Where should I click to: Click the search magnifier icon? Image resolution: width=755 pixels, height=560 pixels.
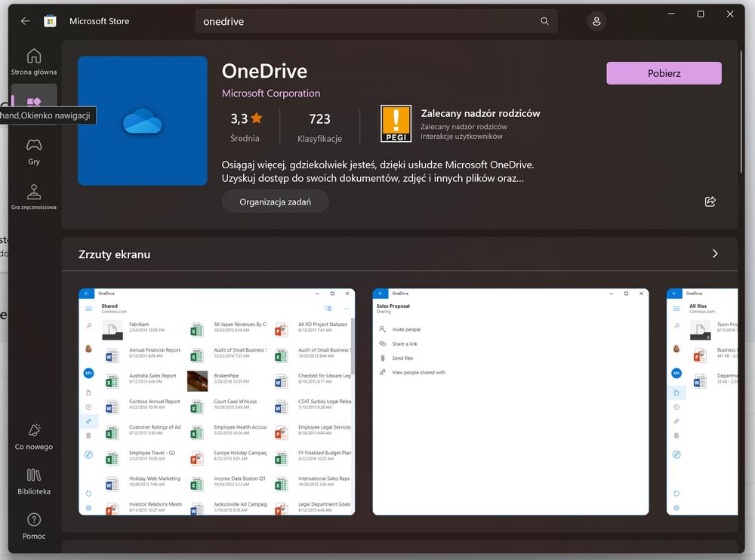click(x=544, y=21)
